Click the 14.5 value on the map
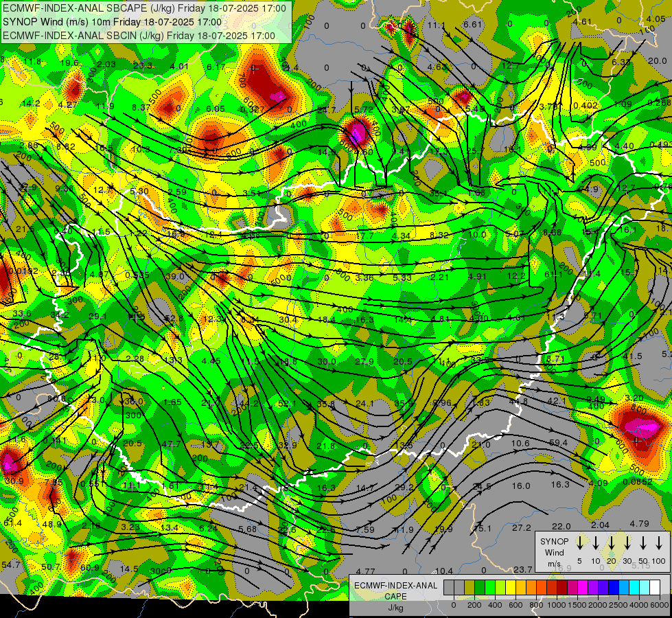The width and height of the screenshot is (672, 618). click(x=129, y=569)
